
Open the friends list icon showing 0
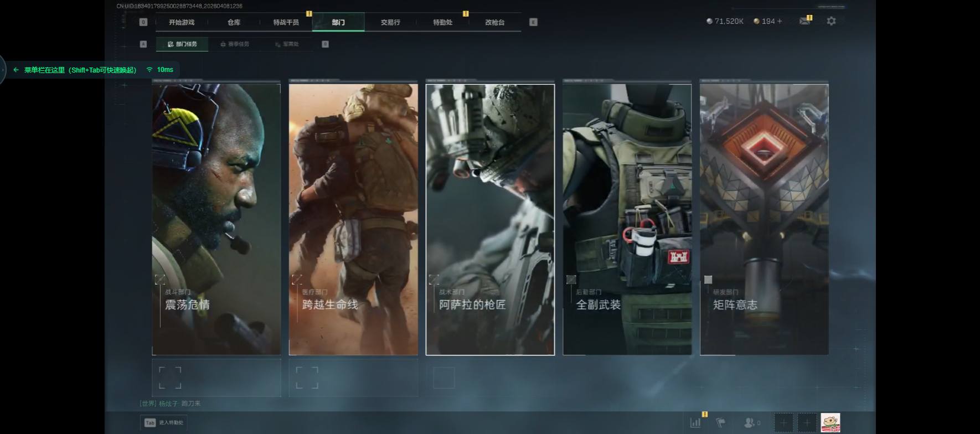[752, 422]
